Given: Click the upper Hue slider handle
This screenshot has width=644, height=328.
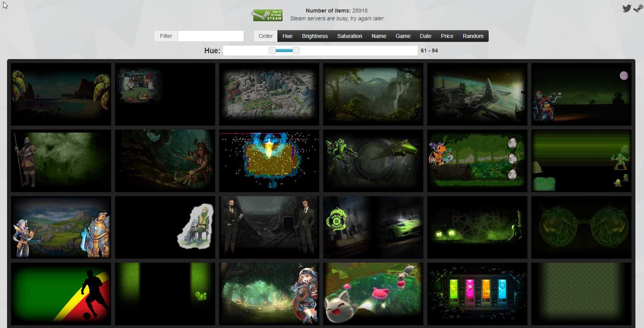Looking at the screenshot, I should pos(296,50).
